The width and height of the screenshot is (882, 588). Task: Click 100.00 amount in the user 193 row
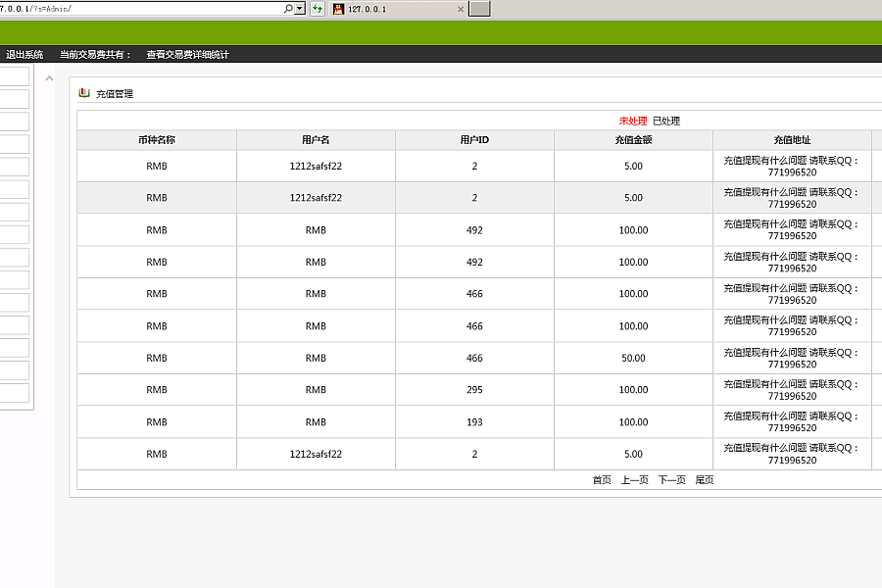633,422
